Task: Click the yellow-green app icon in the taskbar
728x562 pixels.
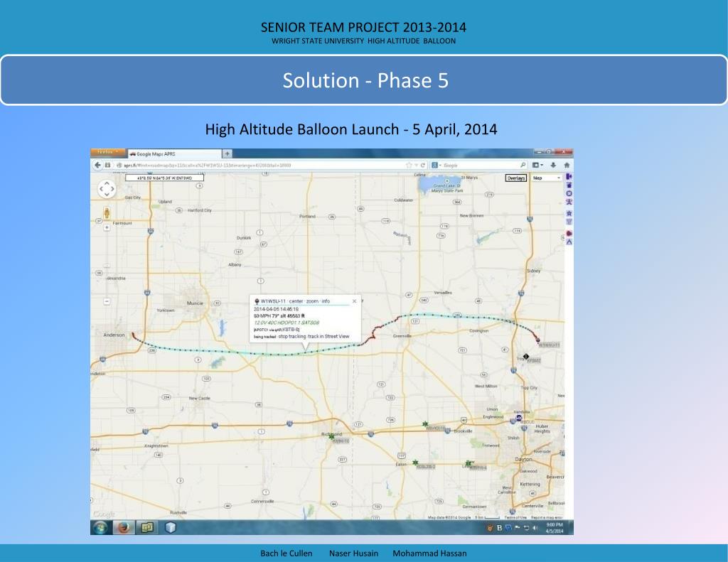Action: 146,528
